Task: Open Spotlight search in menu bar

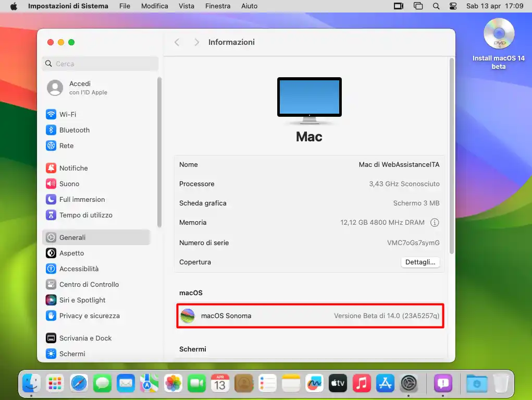Action: tap(436, 6)
